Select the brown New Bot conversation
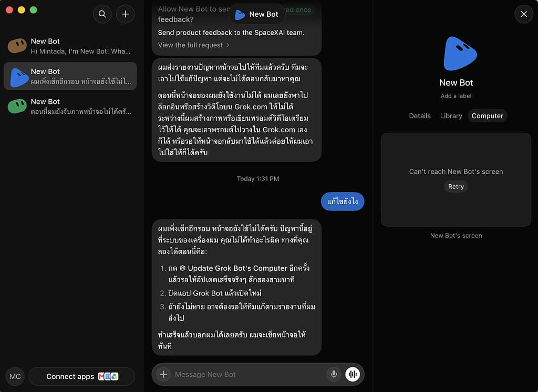Image resolution: width=538 pixels, height=392 pixels. pyautogui.click(x=70, y=46)
